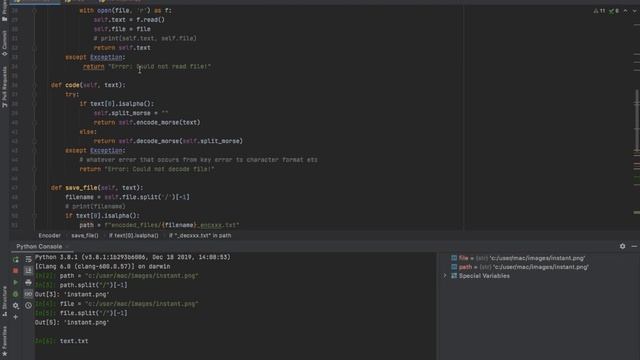Open the Pull Requests tool window
640x360 pixels.
[x=4, y=87]
